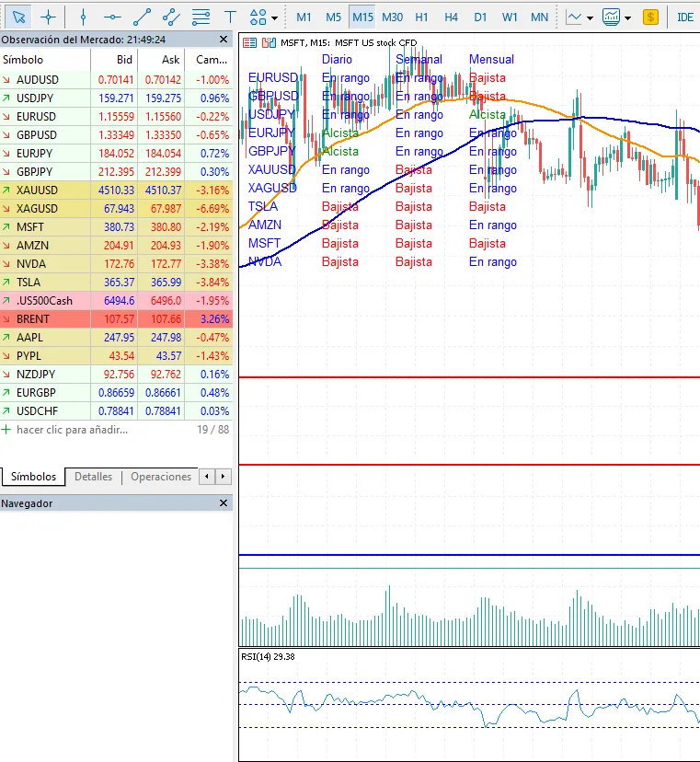Switch chart to H4 timeframe
Viewport: 700px width, 762px height.
pyautogui.click(x=451, y=17)
